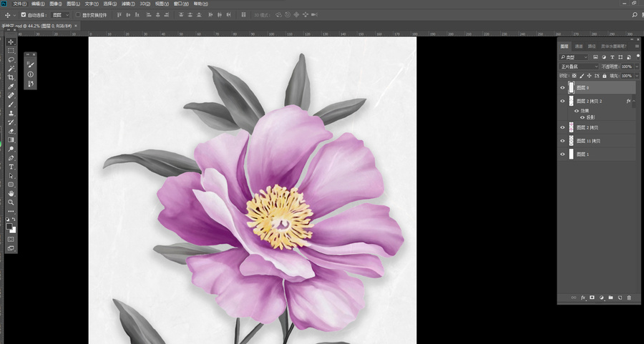Enable the 显示变换控件 checkbox
The image size is (644, 344).
pyautogui.click(x=78, y=15)
